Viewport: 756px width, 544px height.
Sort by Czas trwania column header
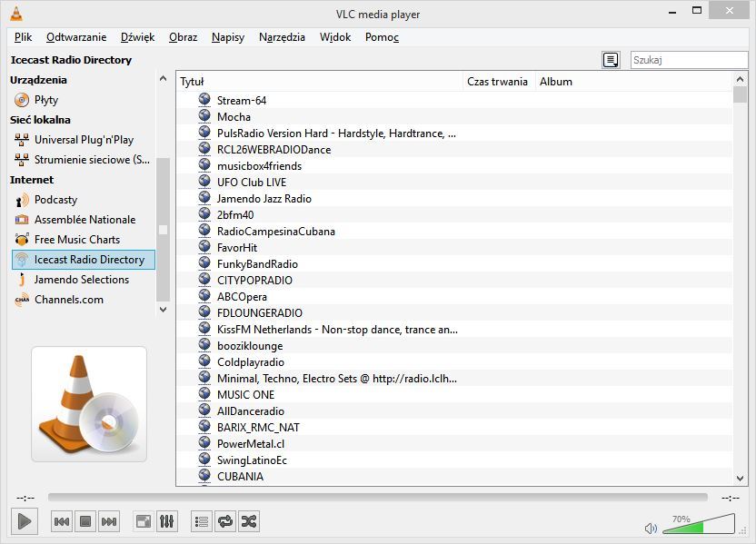(499, 82)
